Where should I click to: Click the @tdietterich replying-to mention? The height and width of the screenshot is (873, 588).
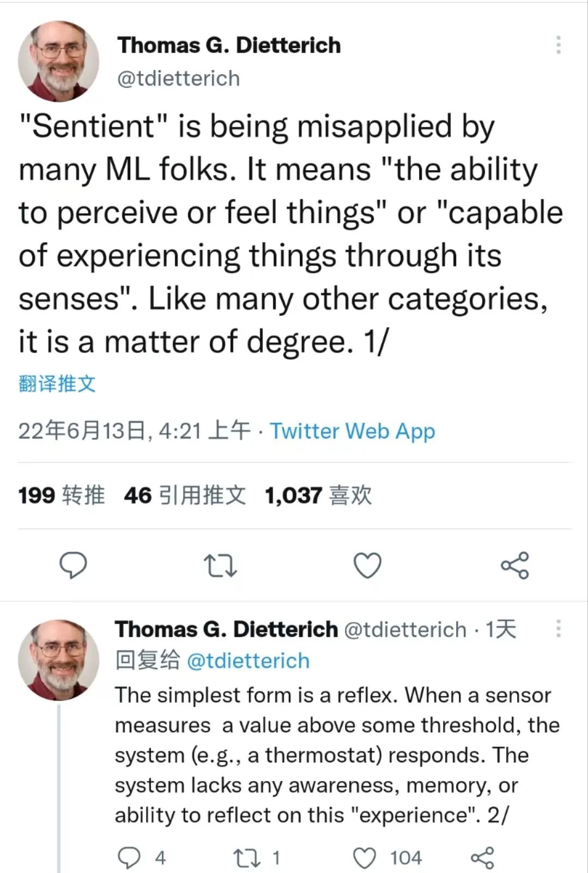tap(248, 661)
